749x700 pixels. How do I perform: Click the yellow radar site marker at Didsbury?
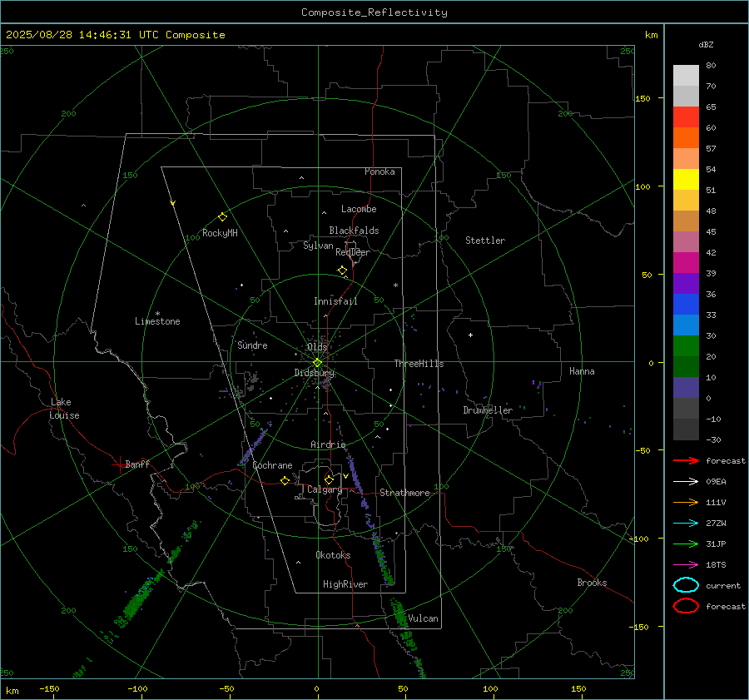tap(317, 363)
